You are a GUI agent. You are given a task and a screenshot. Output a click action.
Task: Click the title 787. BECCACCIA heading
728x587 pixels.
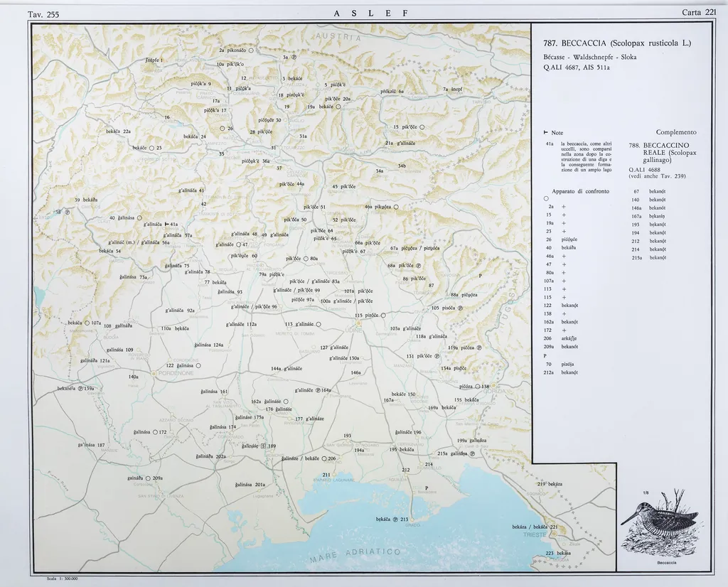pos(616,43)
